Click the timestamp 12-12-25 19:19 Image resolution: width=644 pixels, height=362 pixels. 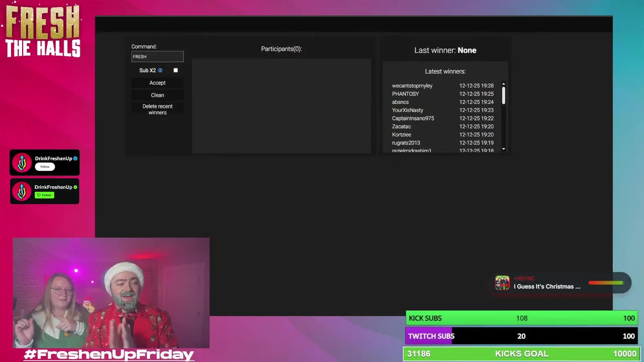click(476, 143)
